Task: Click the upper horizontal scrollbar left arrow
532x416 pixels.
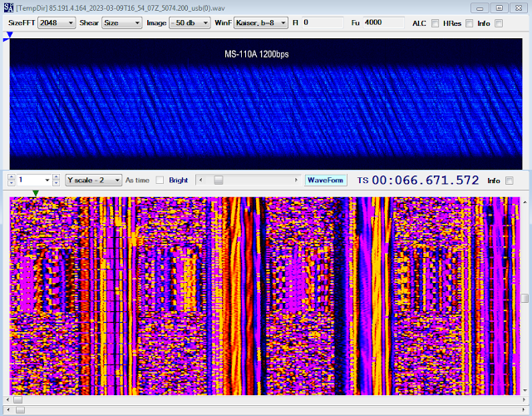Action: (x=8, y=400)
